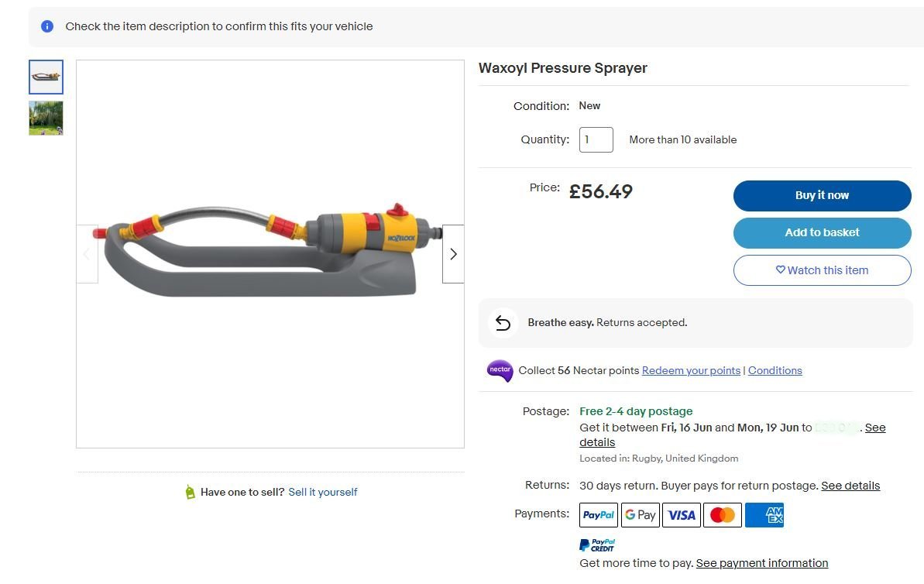Add the sprayer to basket
924x584 pixels.
tap(822, 232)
